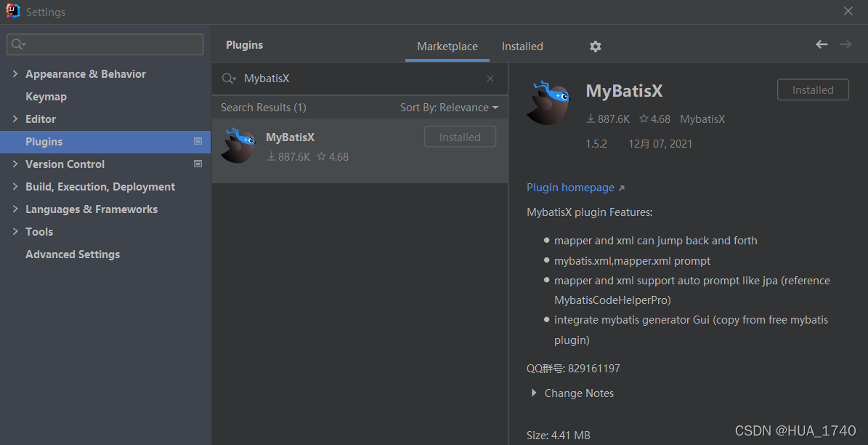Viewport: 868px width, 445px height.
Task: Click Installed button in details panel
Action: 813,89
